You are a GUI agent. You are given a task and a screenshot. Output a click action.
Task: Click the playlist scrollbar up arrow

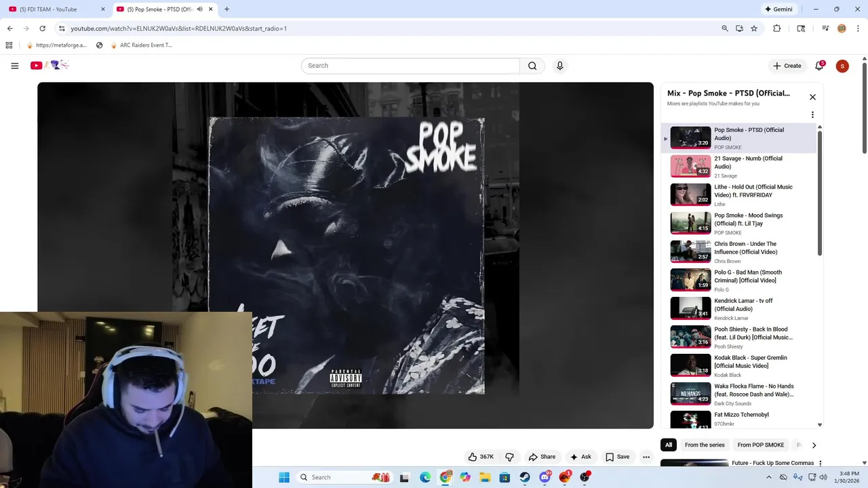pos(819,127)
